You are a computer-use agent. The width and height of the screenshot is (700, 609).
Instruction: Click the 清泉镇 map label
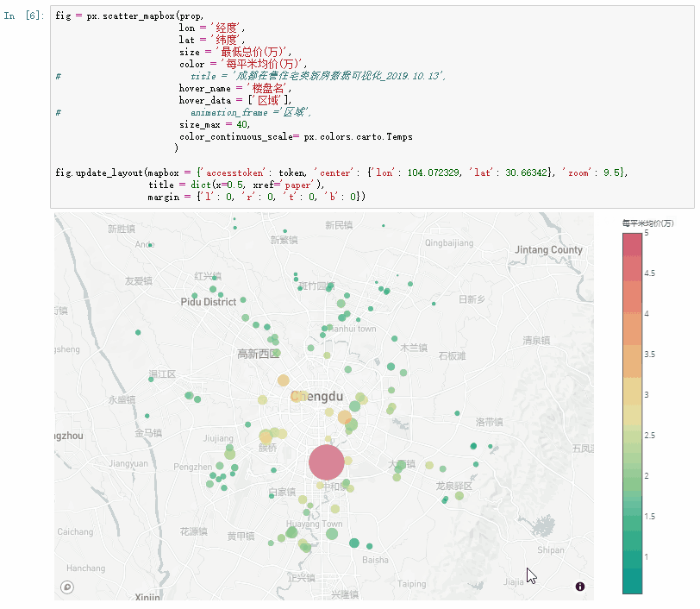(536, 341)
